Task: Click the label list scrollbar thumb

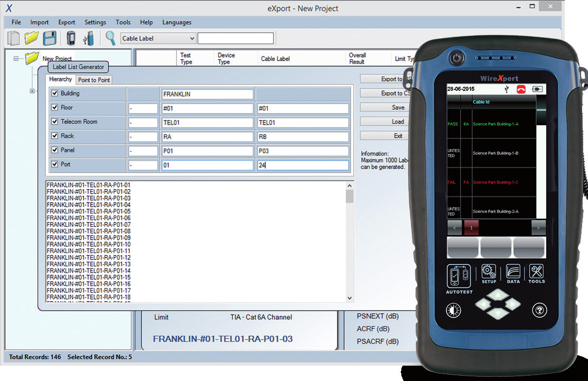Action: coord(350,196)
